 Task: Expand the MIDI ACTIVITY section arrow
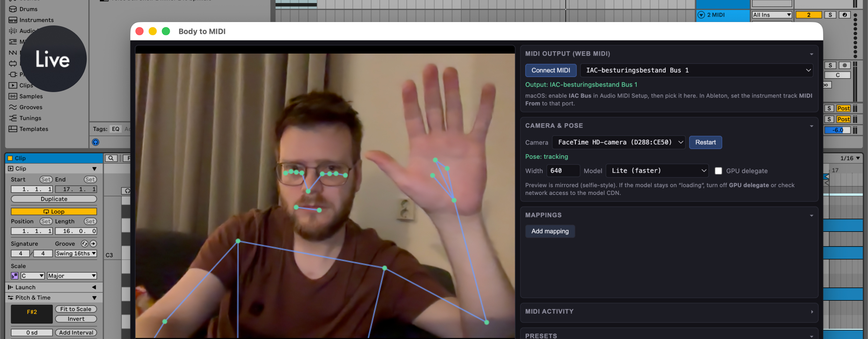[x=812, y=312]
